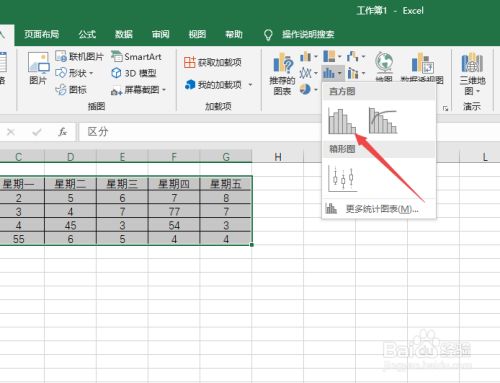Image resolution: width=500 pixels, height=383 pixels.
Task: Expand the My Add-ins (我的加载项) dropdown
Action: (x=250, y=85)
